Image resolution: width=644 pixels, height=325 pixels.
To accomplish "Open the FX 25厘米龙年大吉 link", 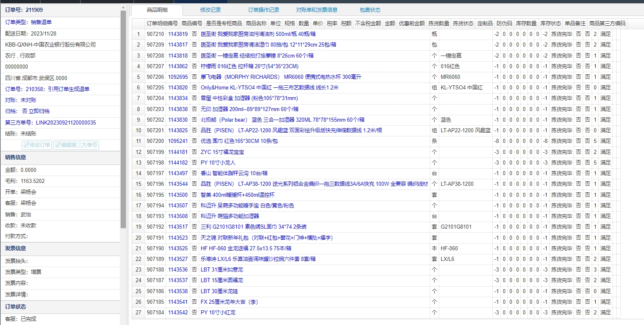I will 229,302.
